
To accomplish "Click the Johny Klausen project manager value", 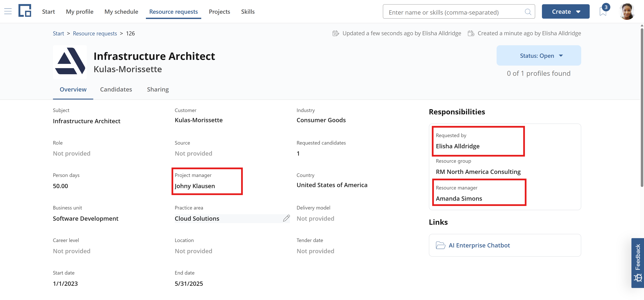I will pyautogui.click(x=195, y=186).
